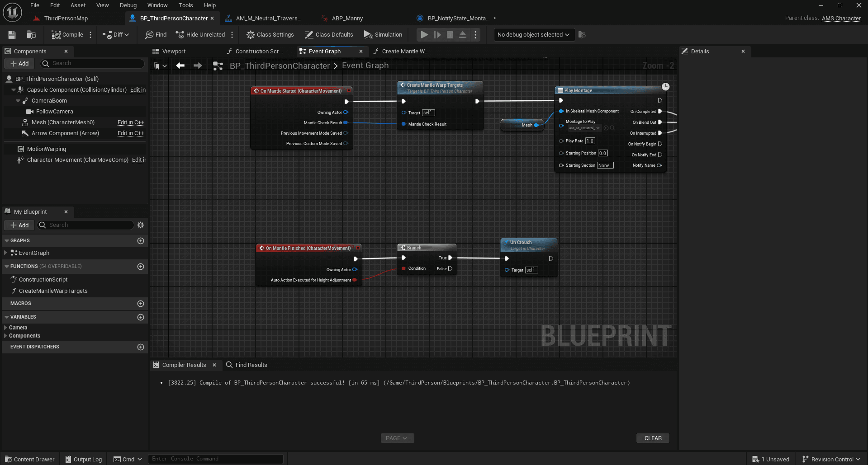Expand Components variable category
Image resolution: width=868 pixels, height=465 pixels.
[5, 336]
